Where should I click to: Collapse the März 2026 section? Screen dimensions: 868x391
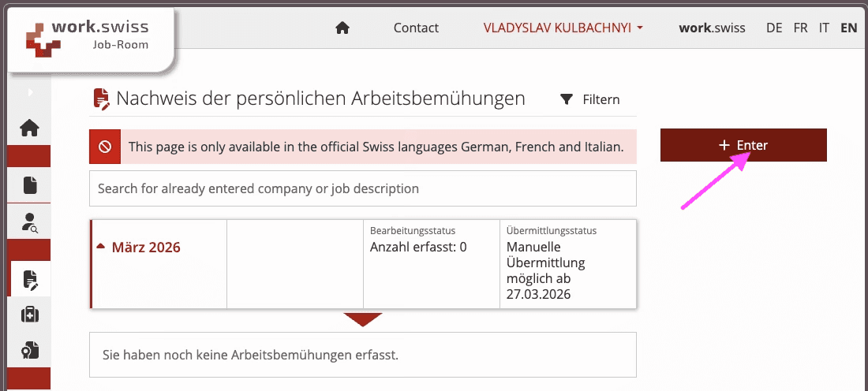[x=139, y=248]
